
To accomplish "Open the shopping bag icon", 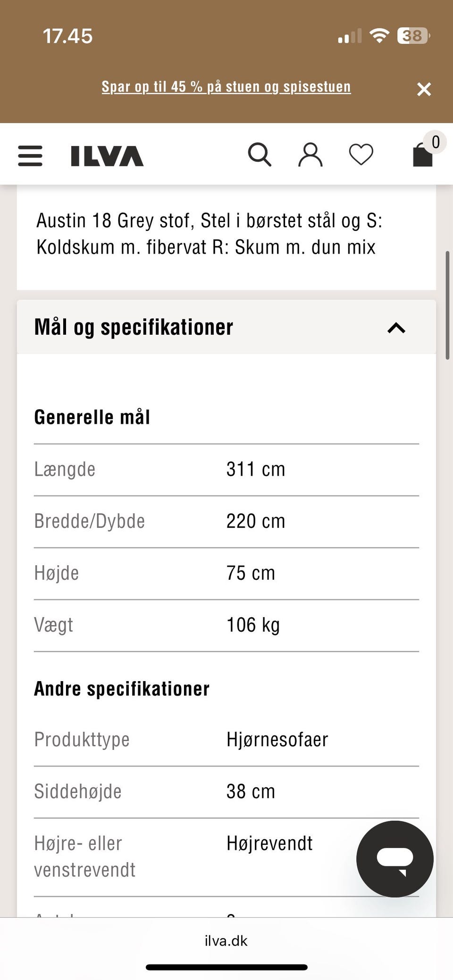I will [422, 156].
